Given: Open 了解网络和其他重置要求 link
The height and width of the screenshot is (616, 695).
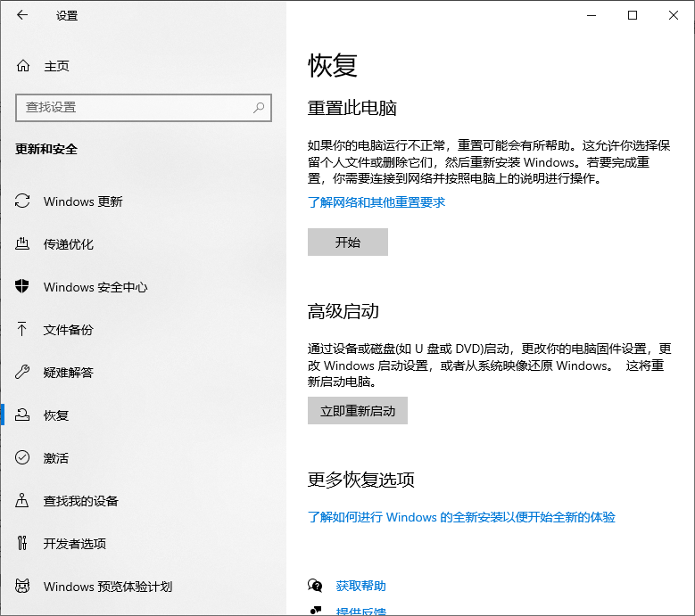Looking at the screenshot, I should 376,202.
